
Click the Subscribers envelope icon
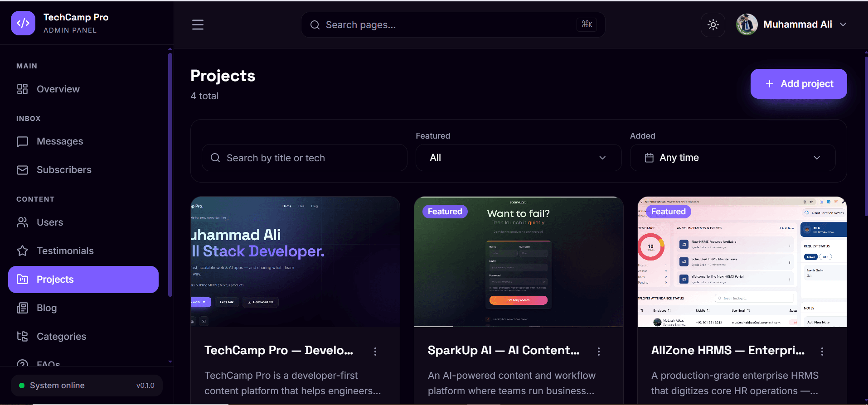(22, 170)
